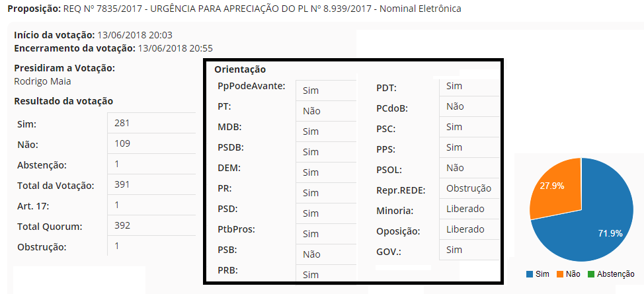This screenshot has height=294, width=644.
Task: Select the Minoria Liberado cell
Action: coord(465,209)
